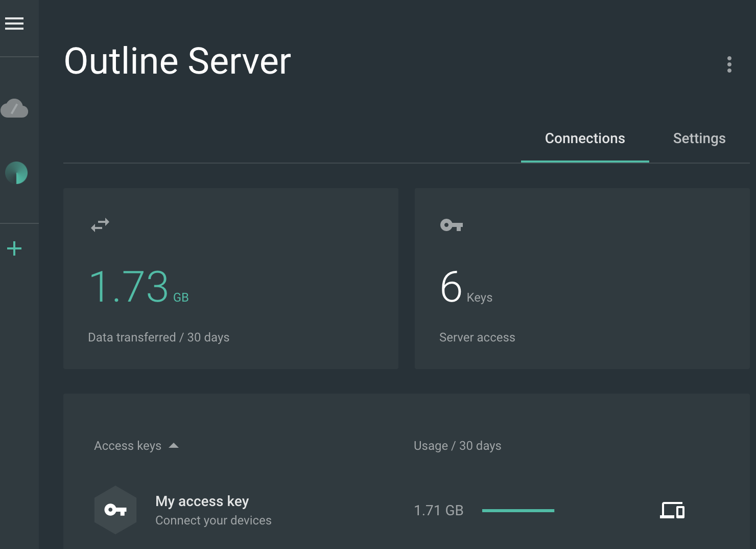Share My access key via devices icon

pos(672,510)
